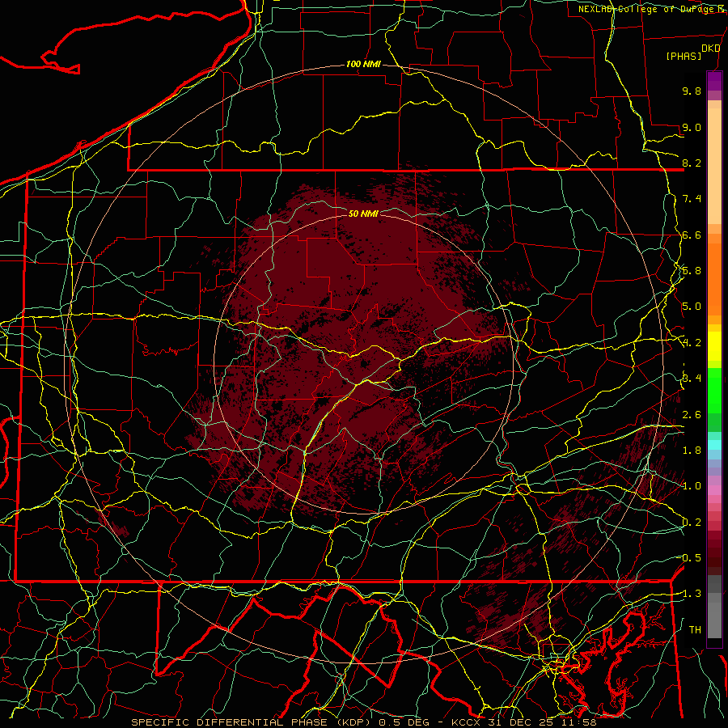Click the "100 NMI" range ring label
The height and width of the screenshot is (728, 728).
click(x=363, y=64)
